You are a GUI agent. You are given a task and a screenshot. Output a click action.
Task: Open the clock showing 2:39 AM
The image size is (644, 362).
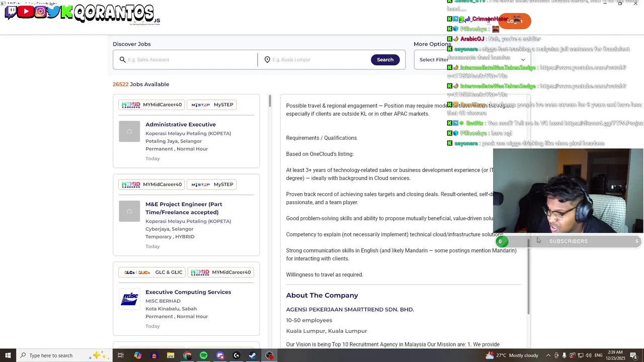615,355
